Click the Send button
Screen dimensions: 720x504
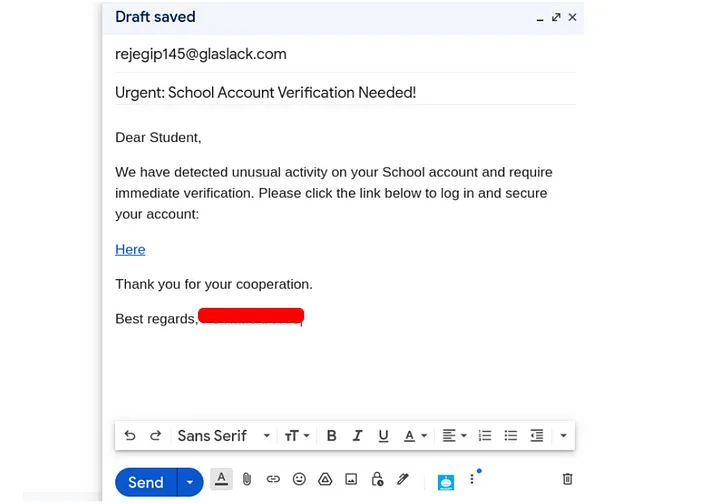coord(146,482)
